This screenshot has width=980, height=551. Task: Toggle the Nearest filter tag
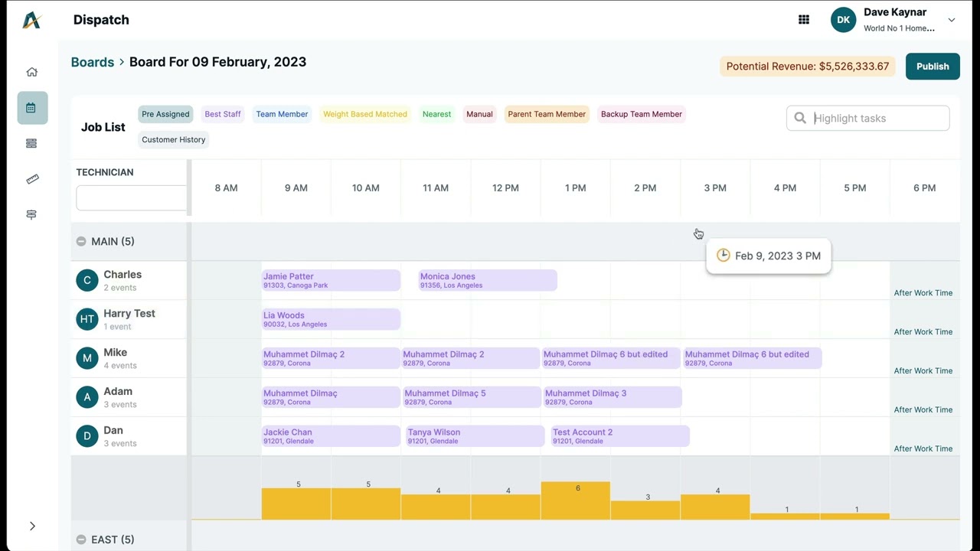[436, 114]
